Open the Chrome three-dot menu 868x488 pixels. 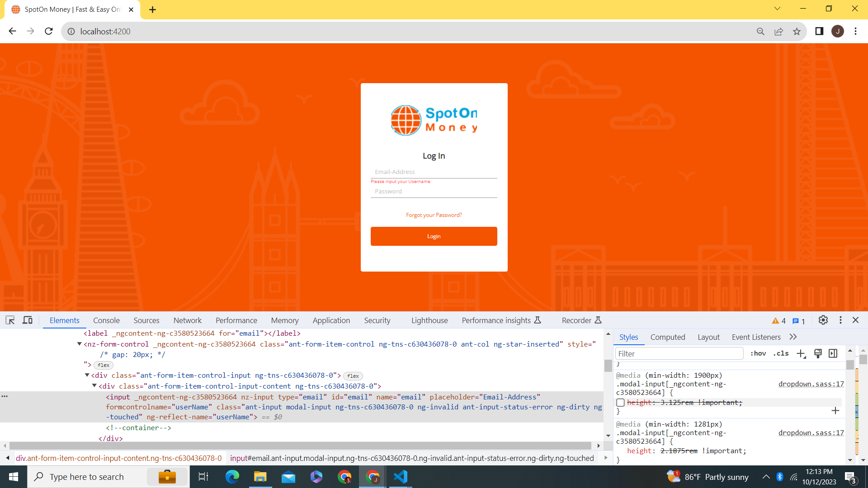point(855,31)
